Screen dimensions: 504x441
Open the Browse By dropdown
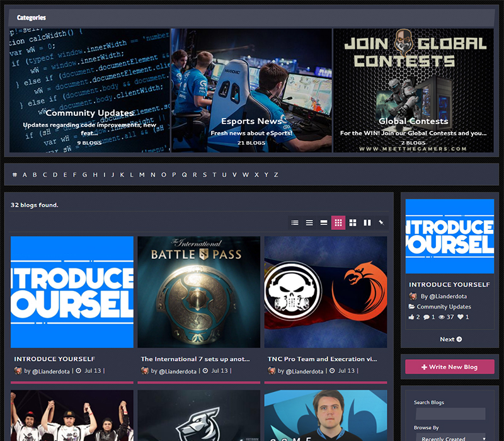pyautogui.click(x=450, y=438)
